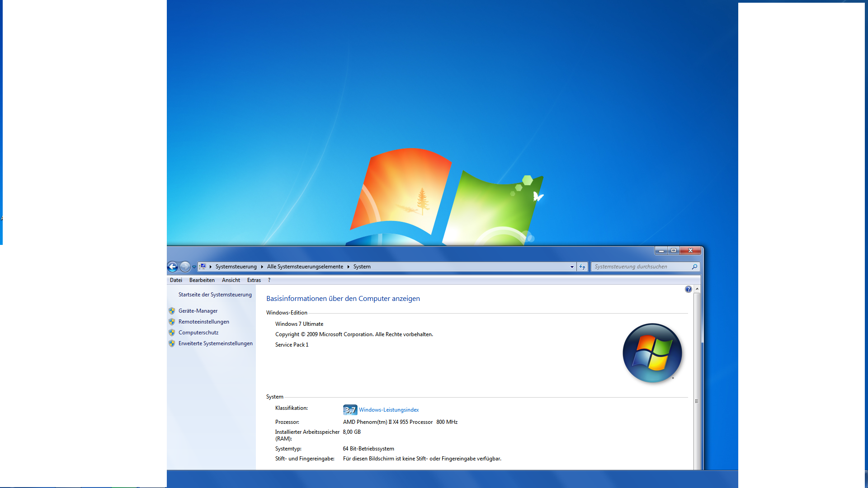The width and height of the screenshot is (868, 488).
Task: Click the magnifier icon in the search box
Action: tap(694, 267)
